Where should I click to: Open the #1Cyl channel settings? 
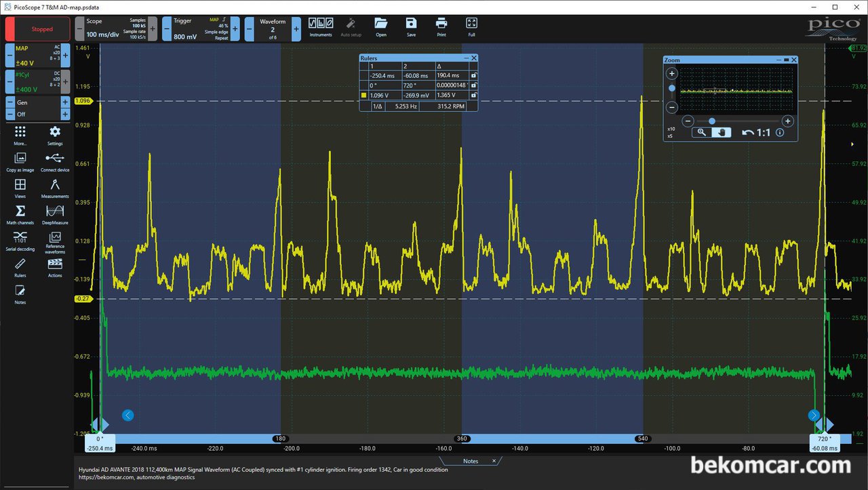pyautogui.click(x=38, y=81)
